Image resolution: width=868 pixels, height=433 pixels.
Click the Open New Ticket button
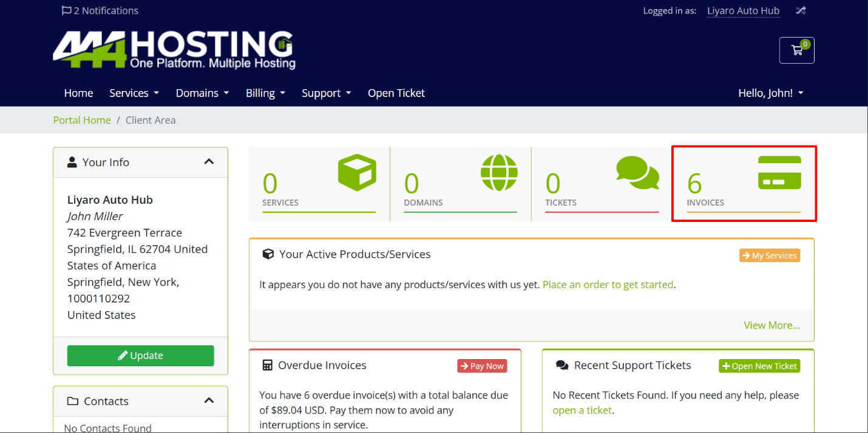pos(759,366)
